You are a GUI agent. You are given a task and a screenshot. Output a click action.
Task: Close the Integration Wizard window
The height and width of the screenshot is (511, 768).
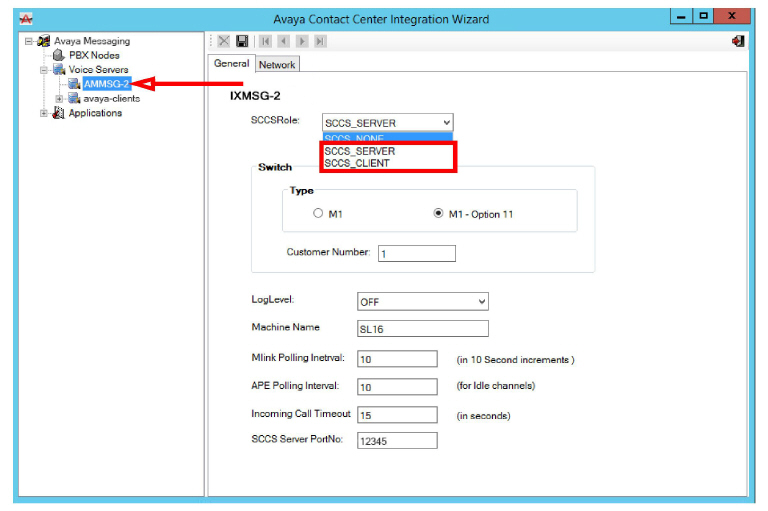[732, 16]
